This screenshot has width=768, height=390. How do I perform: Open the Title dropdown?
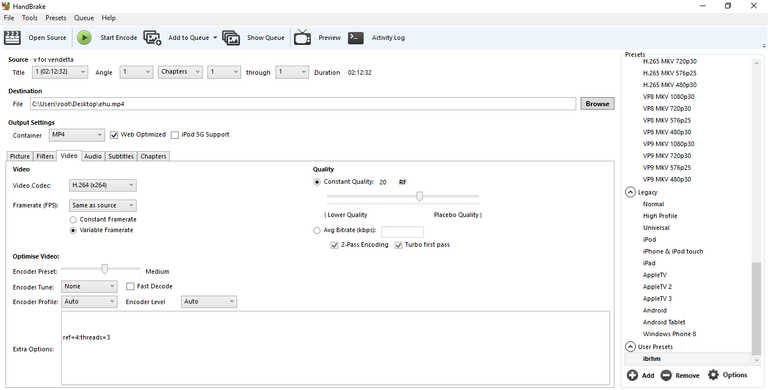coord(60,72)
